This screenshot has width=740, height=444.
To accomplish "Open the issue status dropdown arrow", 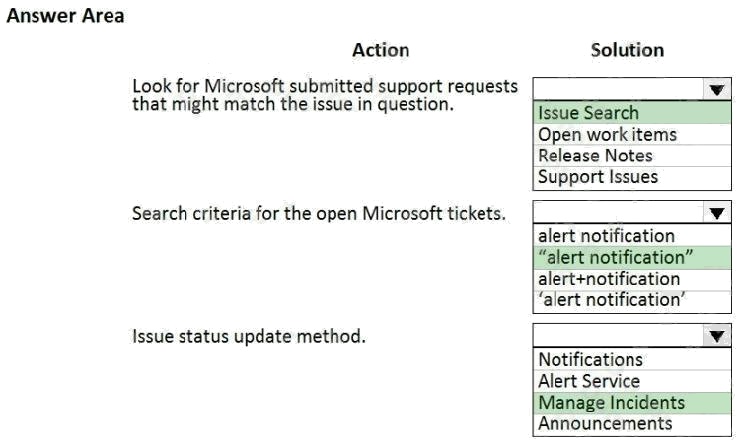I will [x=716, y=336].
